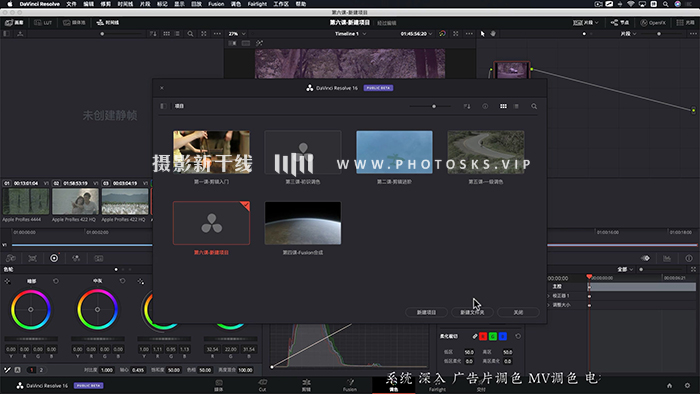The image size is (700, 394).
Task: Toggle the sidebar panel icon in Project Manager
Action: coord(163,106)
